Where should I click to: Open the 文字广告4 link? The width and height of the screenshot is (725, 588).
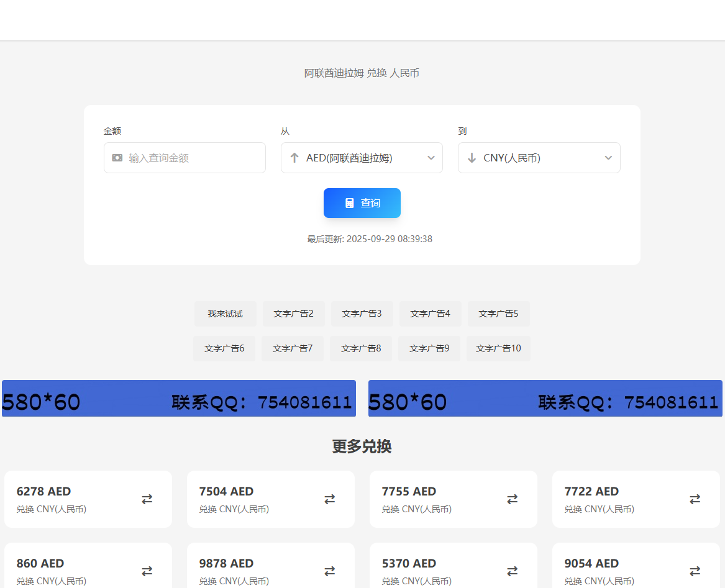tap(431, 314)
